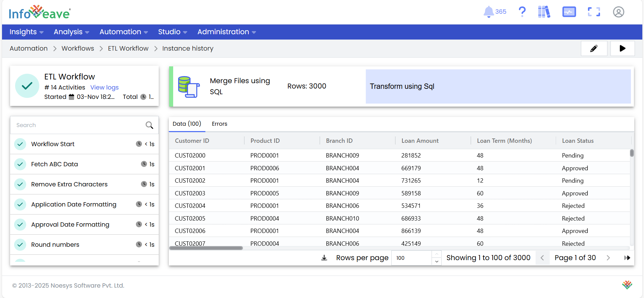Viewport: 644px width, 298px height.
Task: Open the Administration dropdown menu
Action: pos(227,32)
